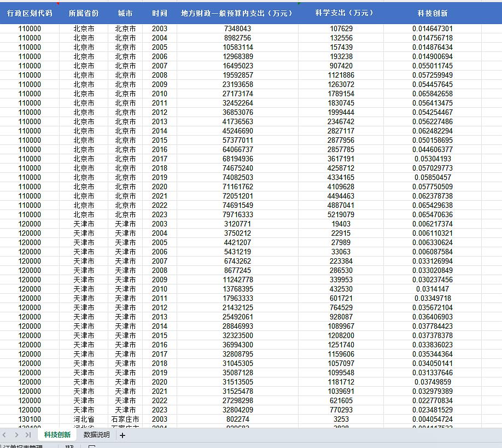Click science expenditure cell 2827117
The width and height of the screenshot is (502, 448).
tap(341, 131)
